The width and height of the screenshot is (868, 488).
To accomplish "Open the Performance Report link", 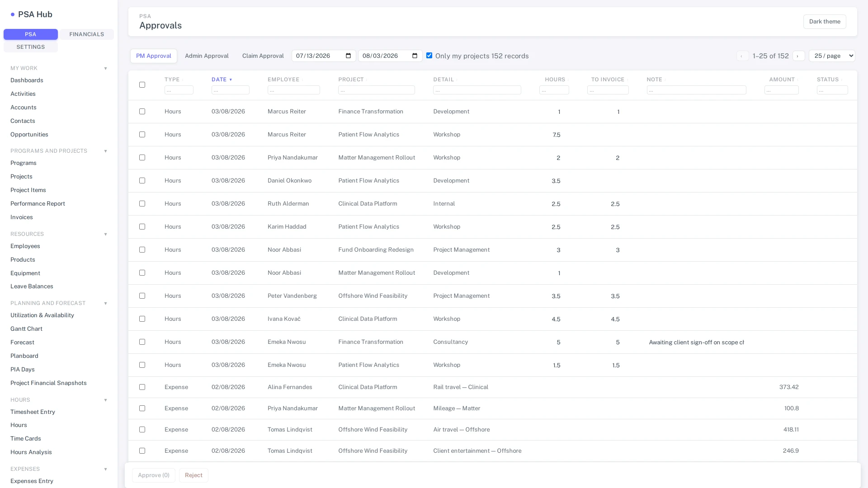I will click(x=38, y=204).
